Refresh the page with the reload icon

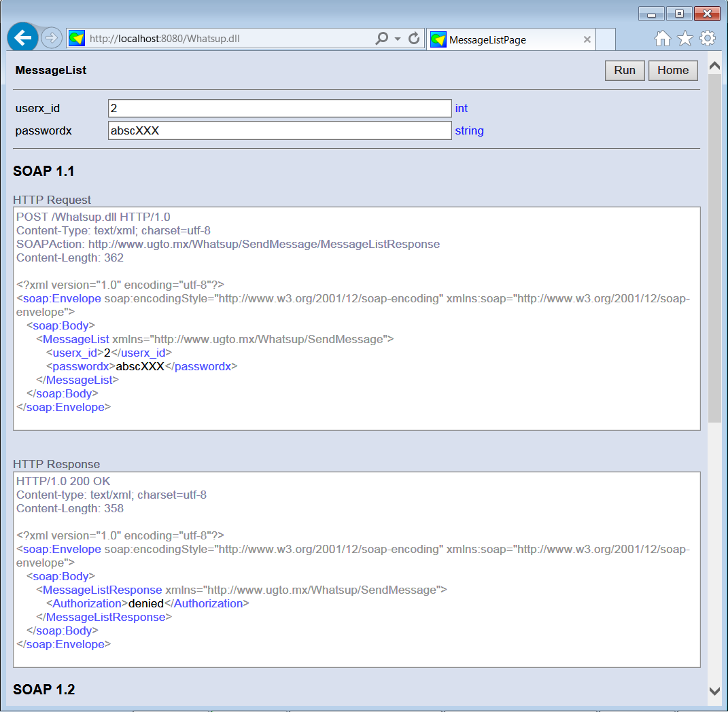[414, 38]
